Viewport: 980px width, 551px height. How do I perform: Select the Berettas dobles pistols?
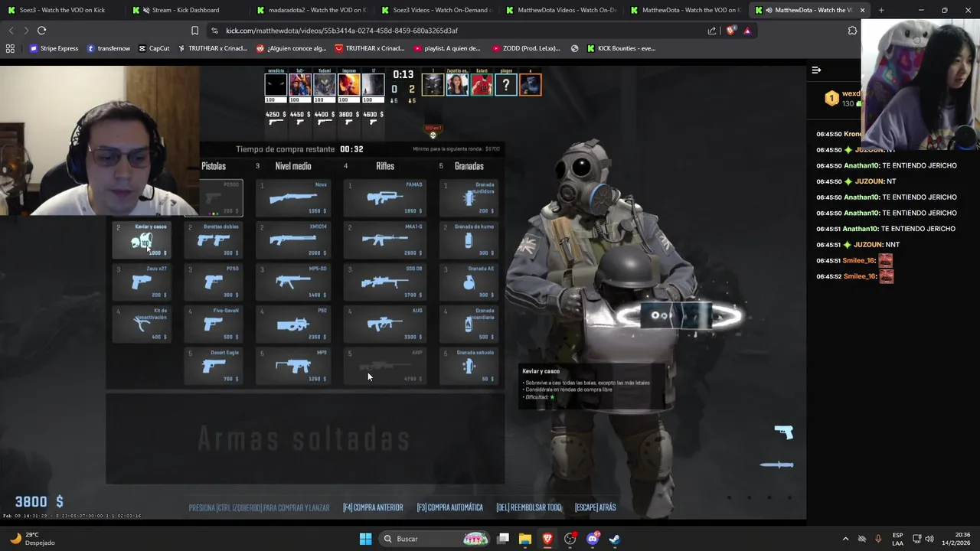214,240
